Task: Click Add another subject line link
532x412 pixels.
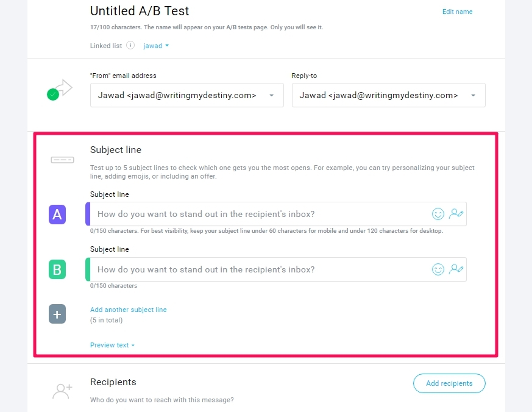Action: (128, 310)
